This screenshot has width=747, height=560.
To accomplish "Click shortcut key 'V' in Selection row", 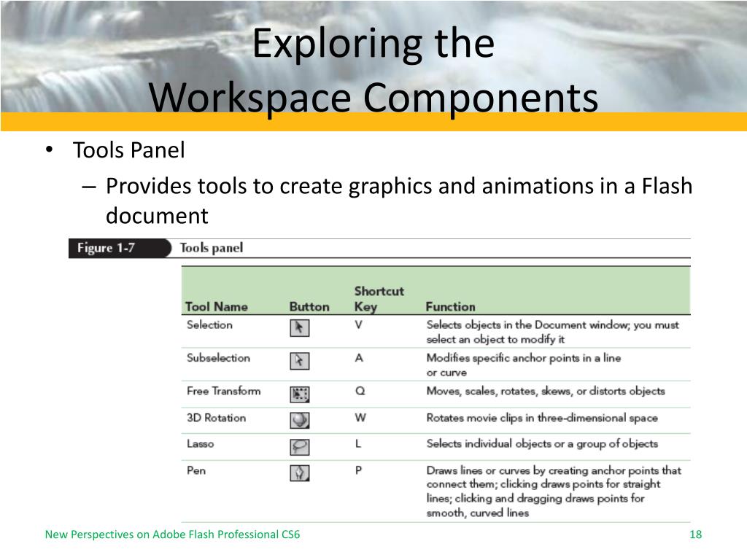I will pos(358,324).
